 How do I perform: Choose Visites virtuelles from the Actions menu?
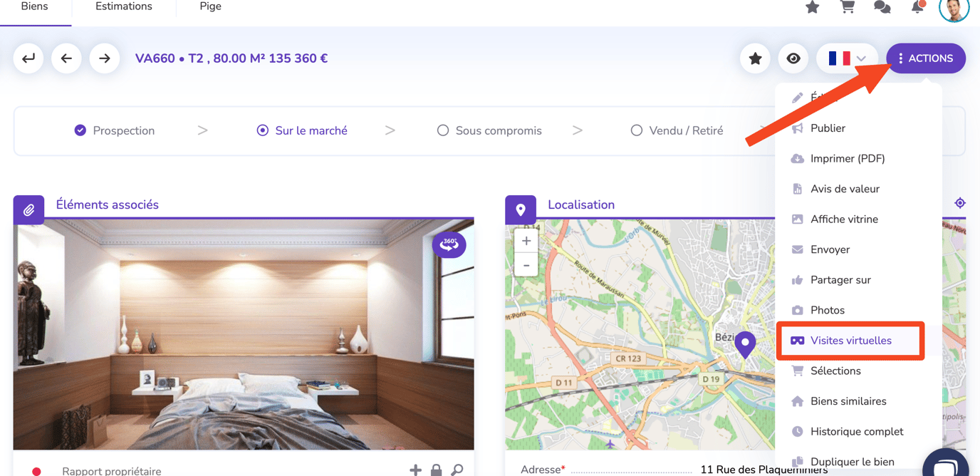point(850,341)
